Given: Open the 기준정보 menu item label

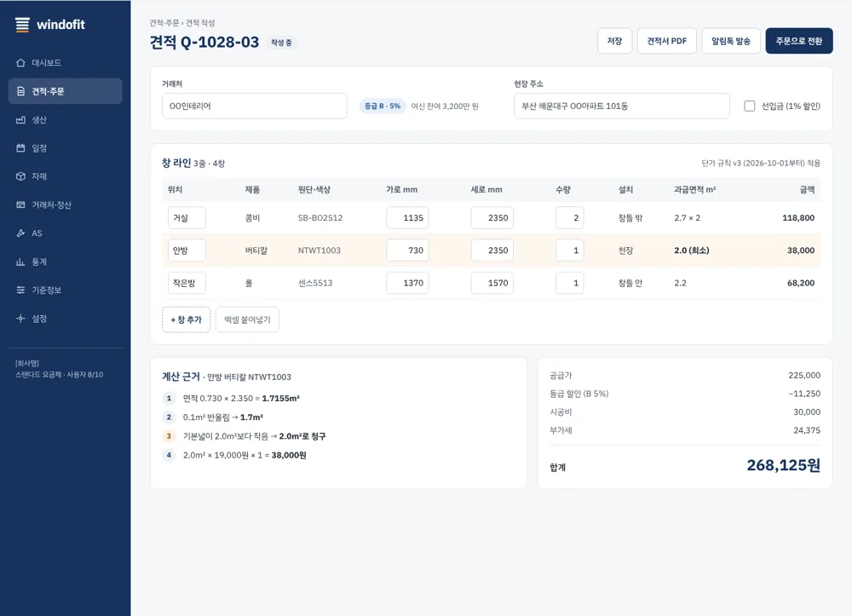Looking at the screenshot, I should click(x=47, y=290).
